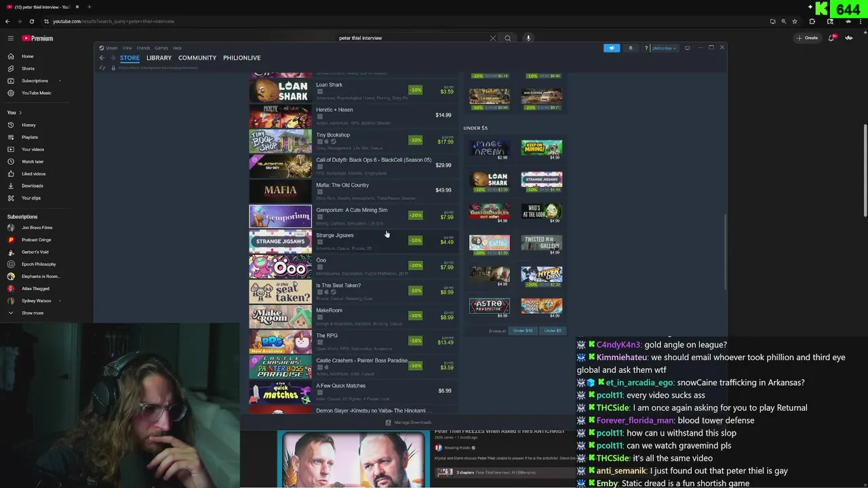Click the YouTube search input field
868x488 pixels.
[410, 38]
